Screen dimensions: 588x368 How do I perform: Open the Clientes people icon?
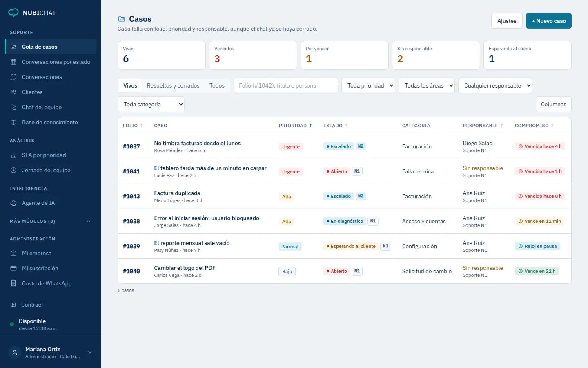13,92
